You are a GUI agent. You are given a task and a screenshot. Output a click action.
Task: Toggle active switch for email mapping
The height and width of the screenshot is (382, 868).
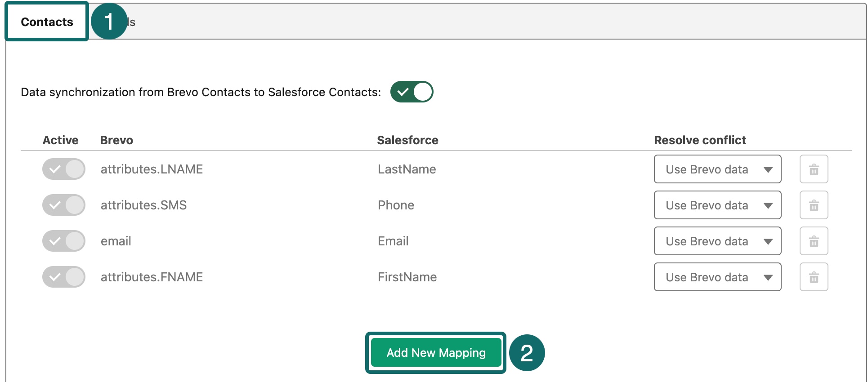pos(64,241)
